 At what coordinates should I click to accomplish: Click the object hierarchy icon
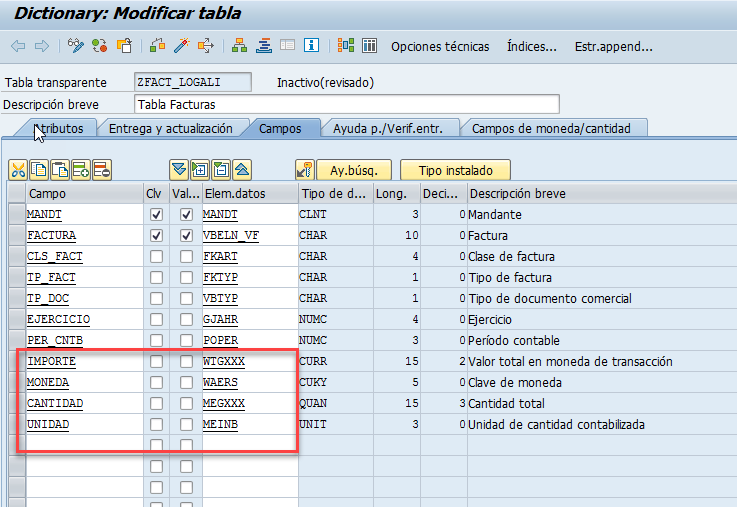click(x=240, y=46)
